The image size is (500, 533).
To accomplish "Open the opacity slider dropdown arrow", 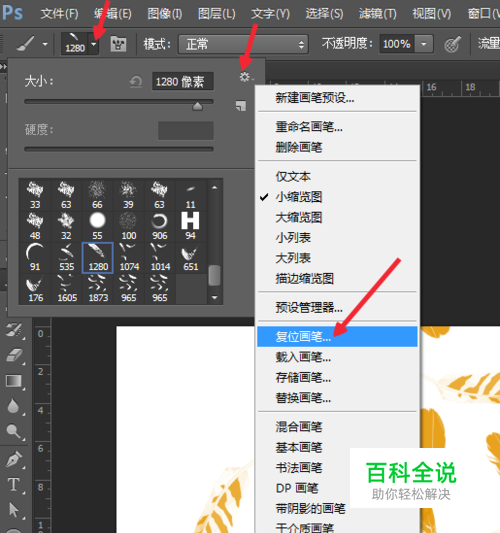I will [424, 44].
